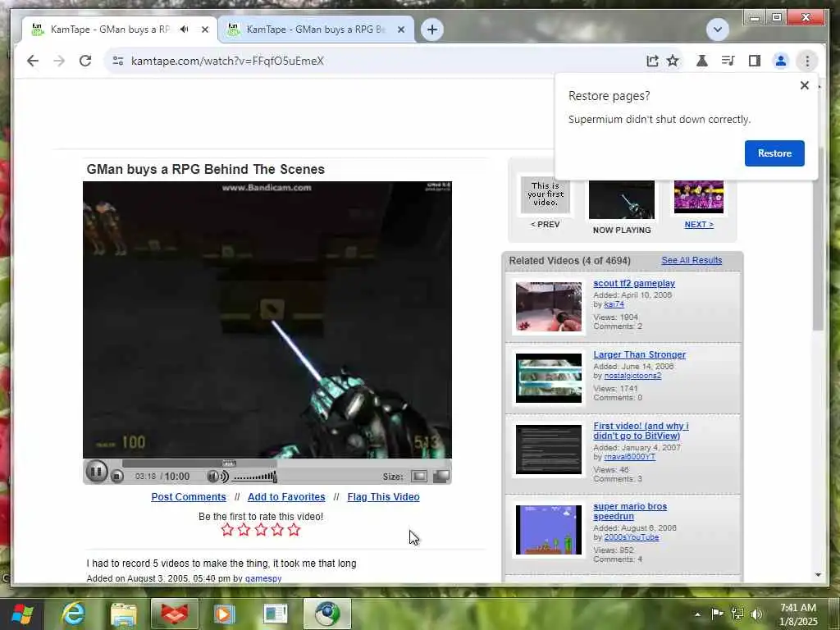Open experiments flask icon
This screenshot has width=840, height=630.
tap(702, 61)
